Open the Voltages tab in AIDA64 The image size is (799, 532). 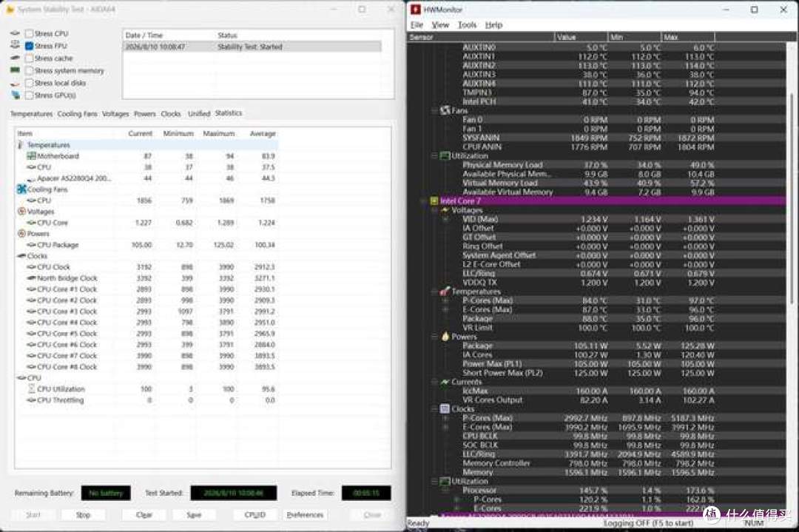pos(115,114)
